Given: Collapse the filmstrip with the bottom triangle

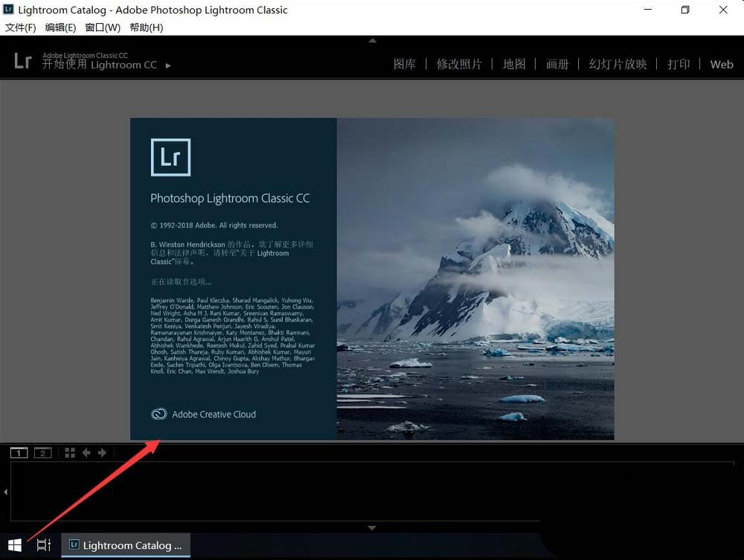Looking at the screenshot, I should (372, 527).
